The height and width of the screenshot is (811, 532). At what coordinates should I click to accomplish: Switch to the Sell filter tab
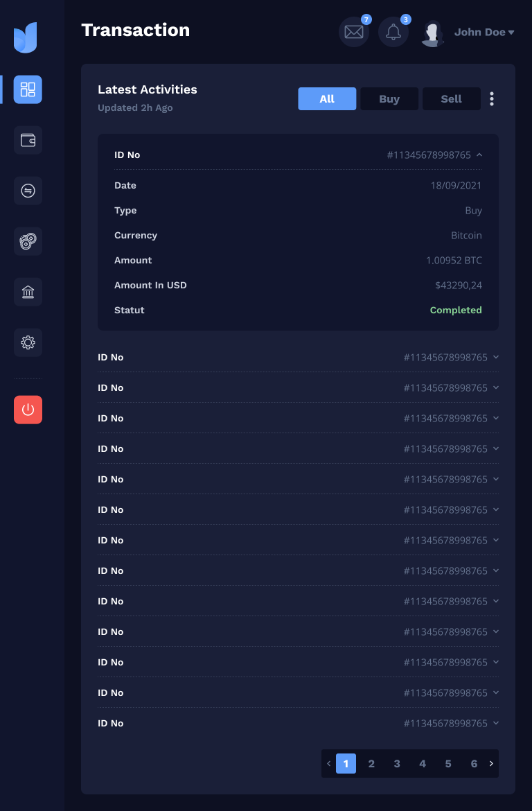[x=451, y=99]
